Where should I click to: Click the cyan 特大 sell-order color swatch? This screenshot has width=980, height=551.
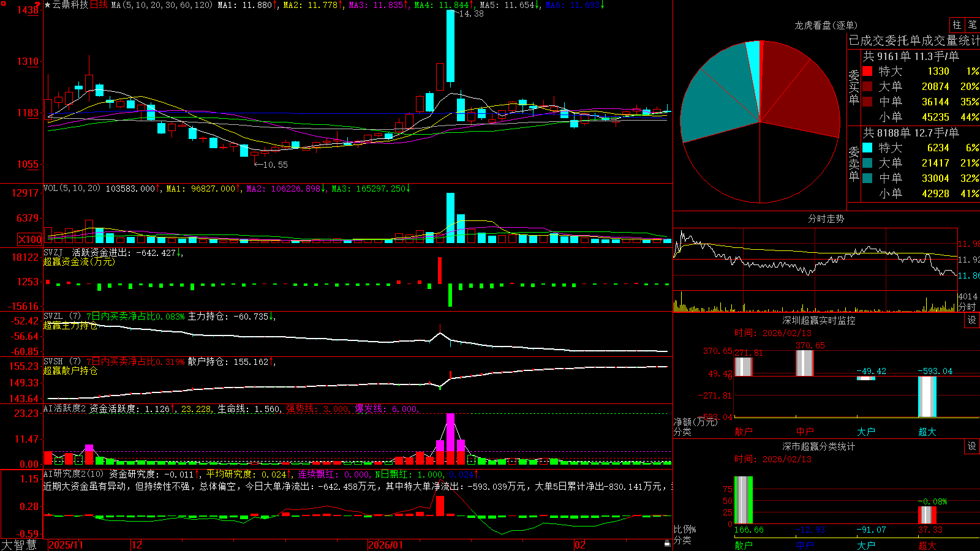coord(867,148)
